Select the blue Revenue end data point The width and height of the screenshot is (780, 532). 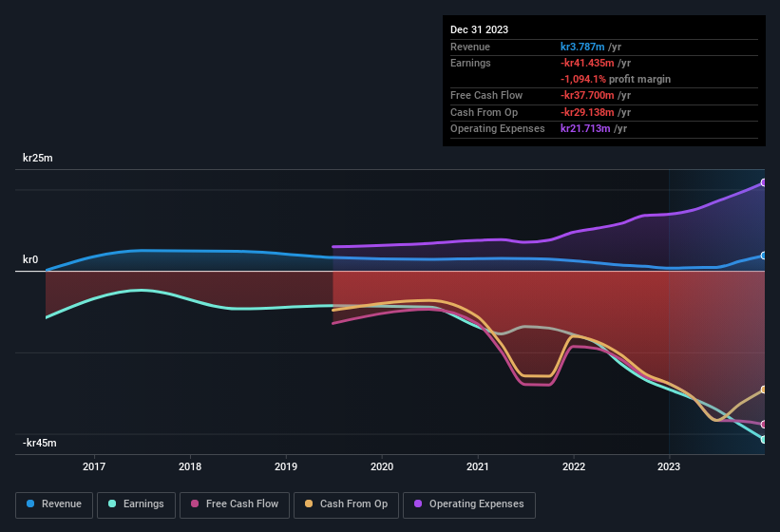764,256
